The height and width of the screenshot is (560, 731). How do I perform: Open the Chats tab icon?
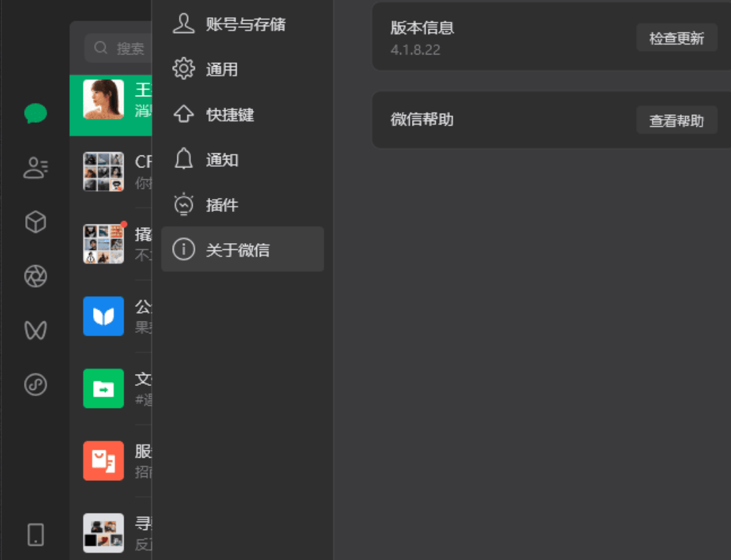pyautogui.click(x=35, y=114)
